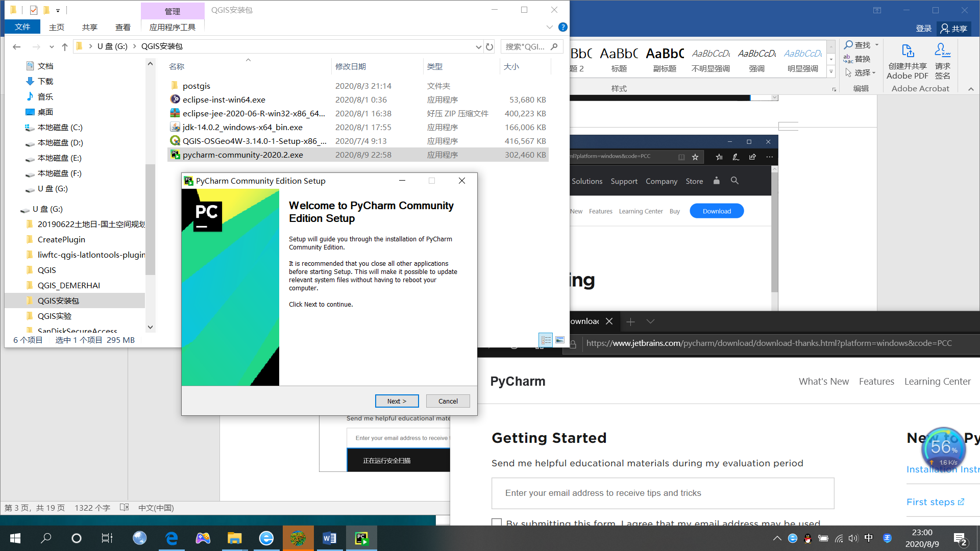
Task: Click Next in PyCharm Setup dialog
Action: pos(397,401)
